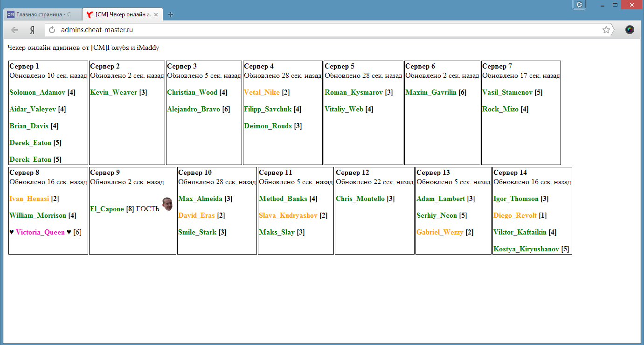
Task: Open the round extension icon right of address bar
Action: pyautogui.click(x=630, y=30)
